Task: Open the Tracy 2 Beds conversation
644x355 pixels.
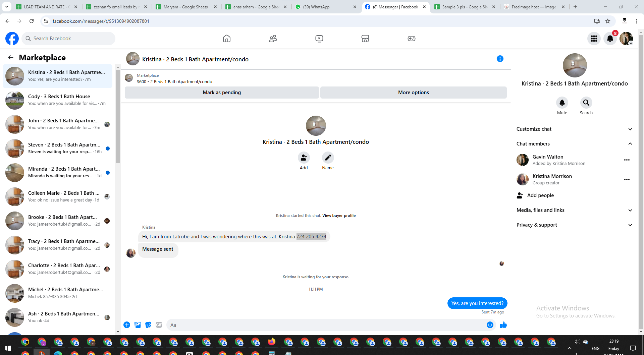Action: tap(57, 245)
